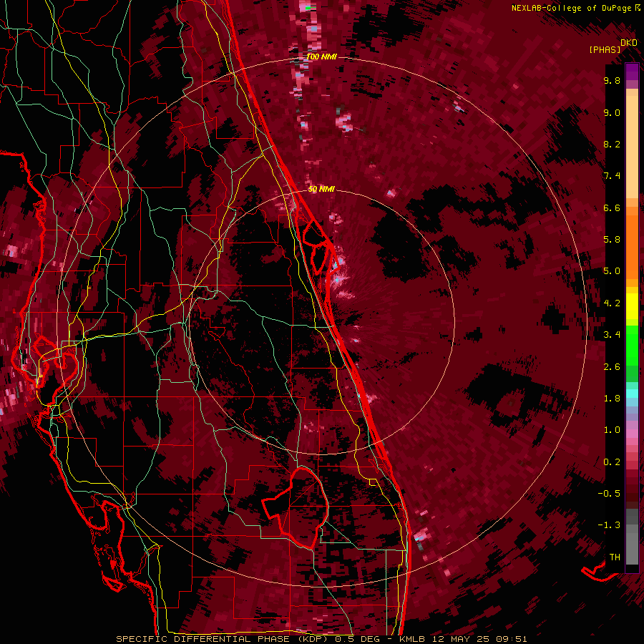Click the cyan segment of the color bar
This screenshot has width=644, height=644.
click(x=632, y=394)
